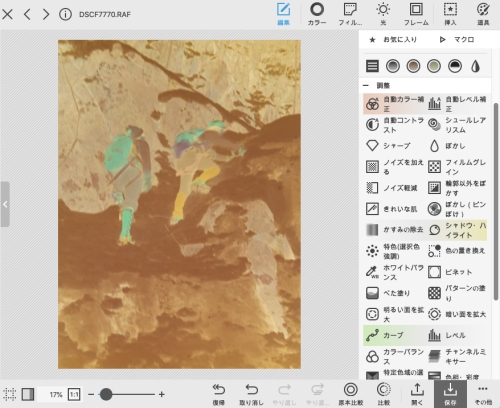The height and width of the screenshot is (408, 500).
Task: Open 輪郭以外をぼかす tool
Action: tap(457, 188)
